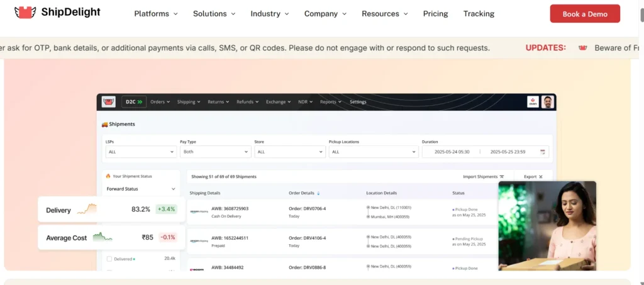Click the -0.1% cost change badge
The height and width of the screenshot is (285, 644).
pyautogui.click(x=167, y=237)
